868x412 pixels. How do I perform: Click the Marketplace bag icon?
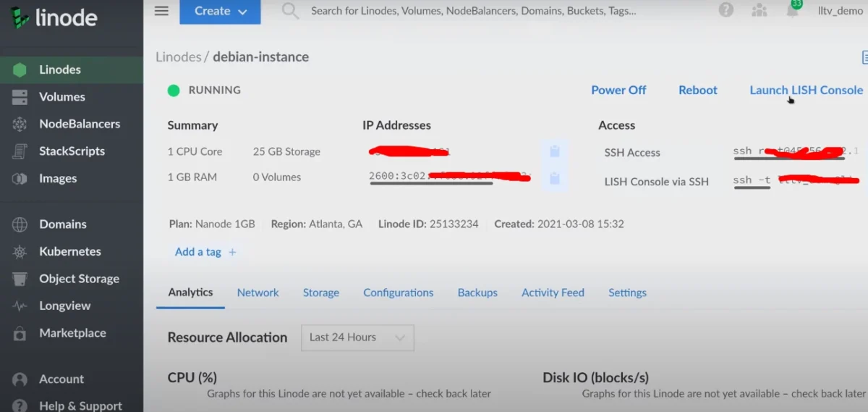[20, 334]
